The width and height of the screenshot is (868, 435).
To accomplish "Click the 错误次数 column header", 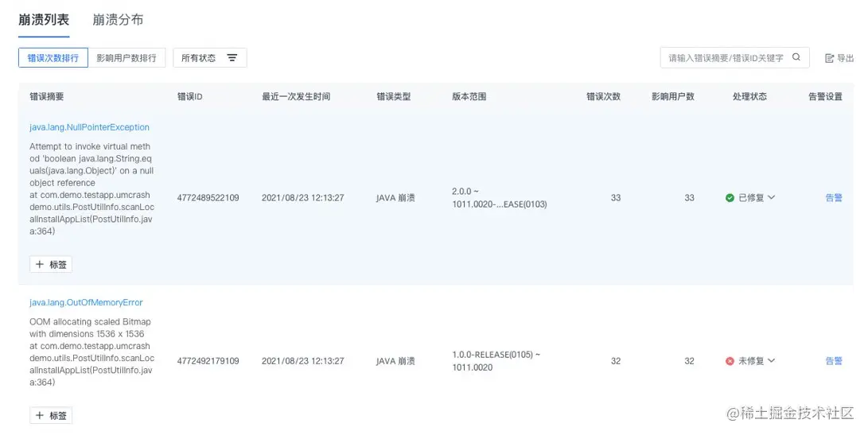I will click(x=603, y=96).
